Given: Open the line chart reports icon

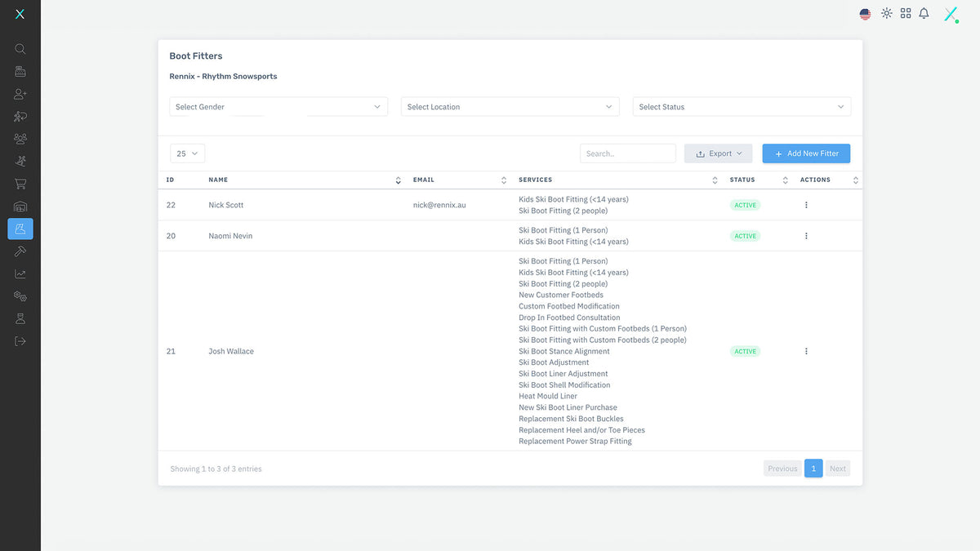Looking at the screenshot, I should 20,274.
